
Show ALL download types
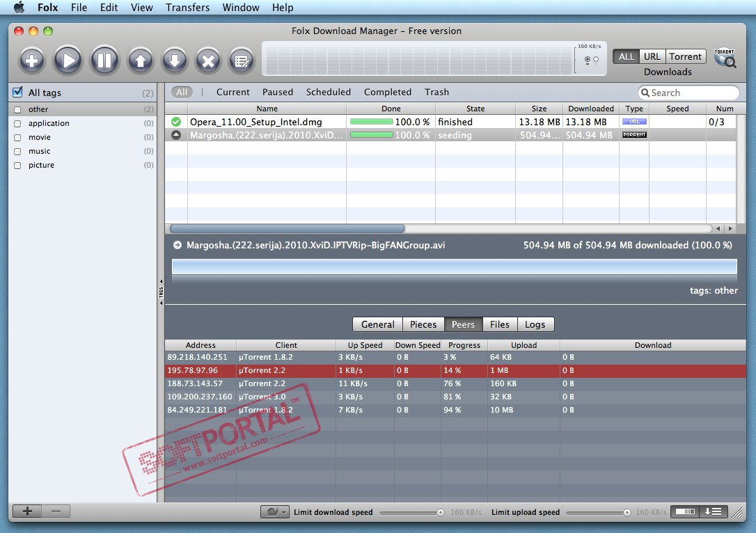click(x=627, y=56)
